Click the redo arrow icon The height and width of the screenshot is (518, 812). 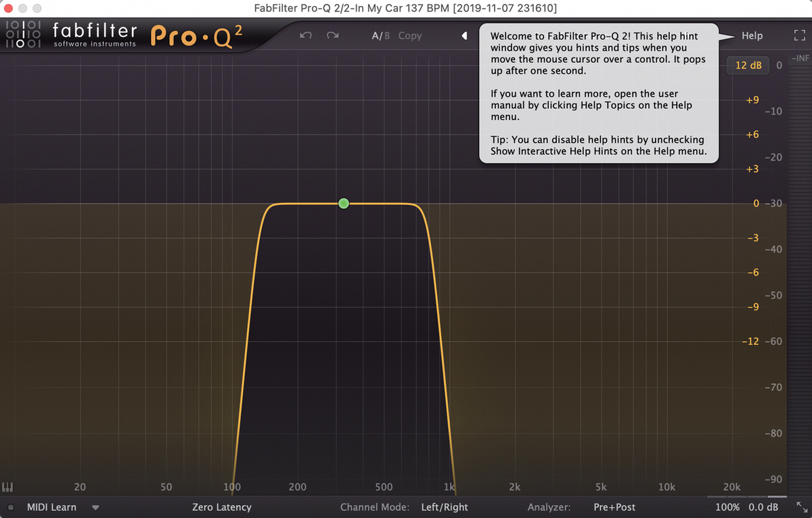click(x=332, y=36)
